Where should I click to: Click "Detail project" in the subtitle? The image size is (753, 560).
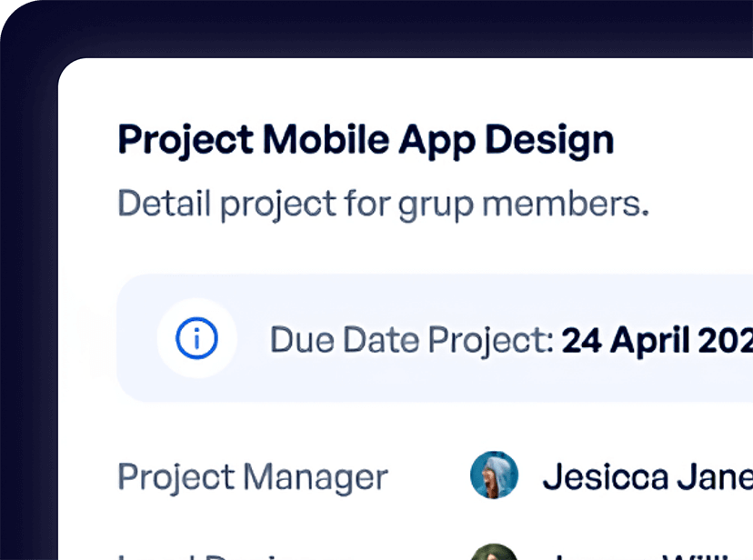[x=227, y=204]
